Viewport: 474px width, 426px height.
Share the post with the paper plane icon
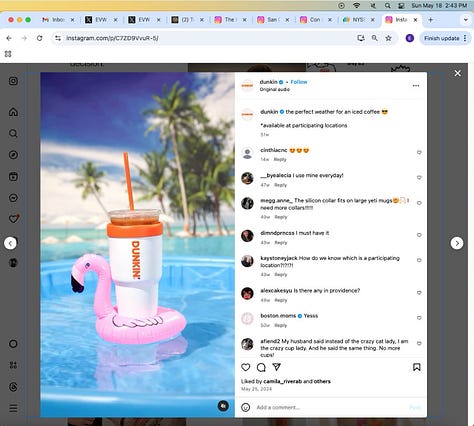click(277, 367)
